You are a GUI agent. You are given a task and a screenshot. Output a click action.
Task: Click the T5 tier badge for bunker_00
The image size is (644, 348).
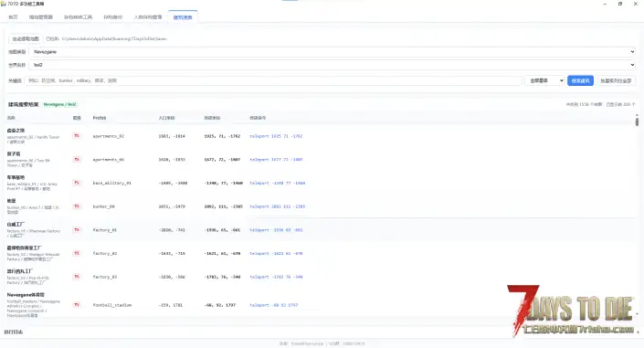pos(77,206)
